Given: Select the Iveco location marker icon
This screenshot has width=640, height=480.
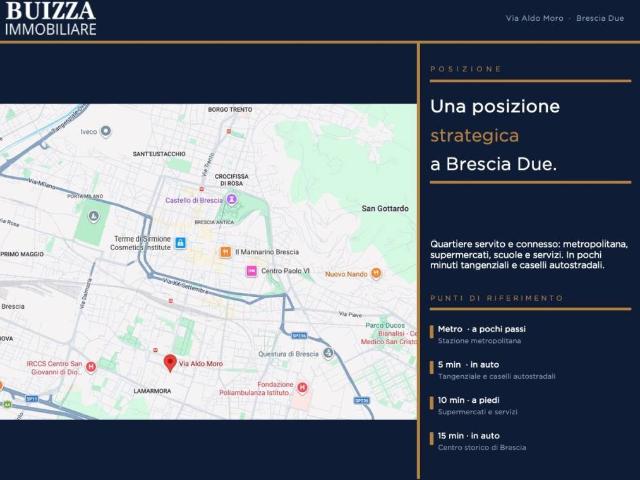Looking at the screenshot, I should click(106, 131).
